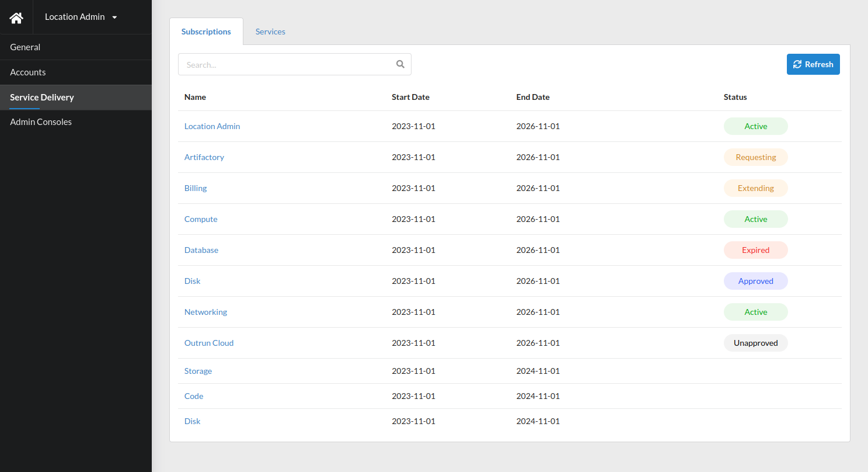Click the Status column header
The width and height of the screenshot is (868, 472).
(x=735, y=97)
